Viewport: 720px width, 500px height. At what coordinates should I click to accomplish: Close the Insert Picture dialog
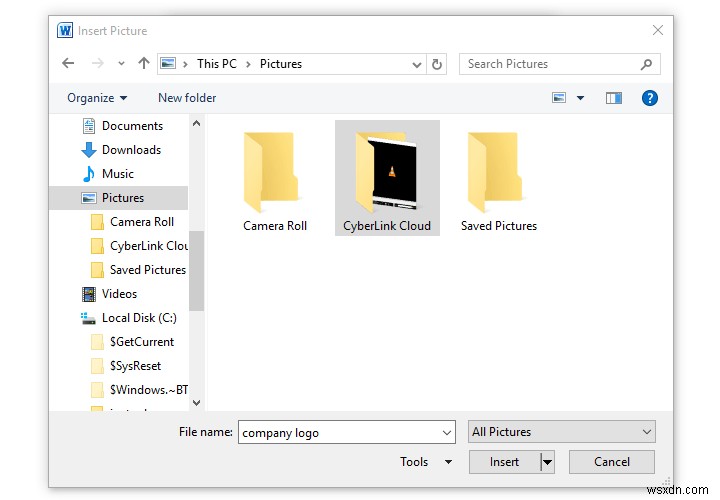658,30
